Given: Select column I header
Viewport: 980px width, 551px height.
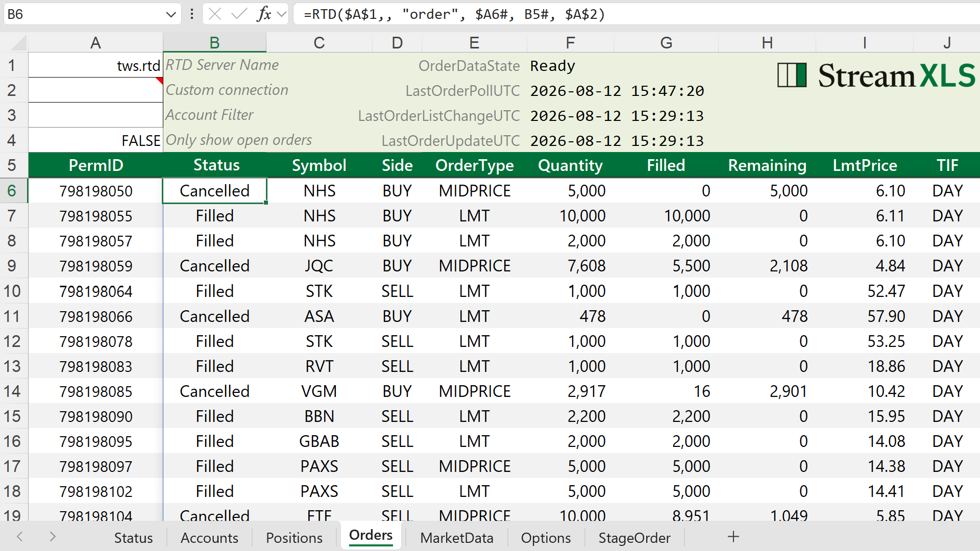Looking at the screenshot, I should pyautogui.click(x=865, y=42).
